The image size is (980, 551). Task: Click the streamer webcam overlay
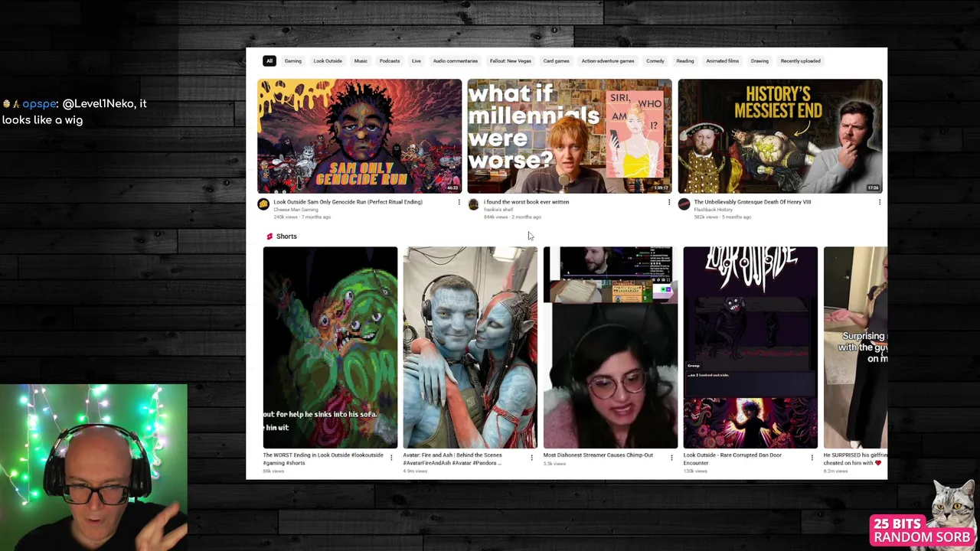point(93,468)
